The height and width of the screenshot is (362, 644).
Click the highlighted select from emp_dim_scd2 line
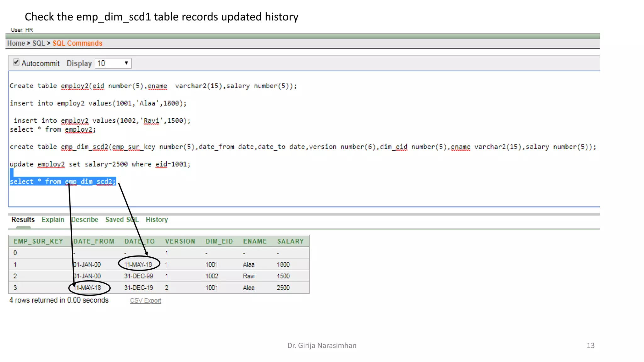[x=63, y=182]
